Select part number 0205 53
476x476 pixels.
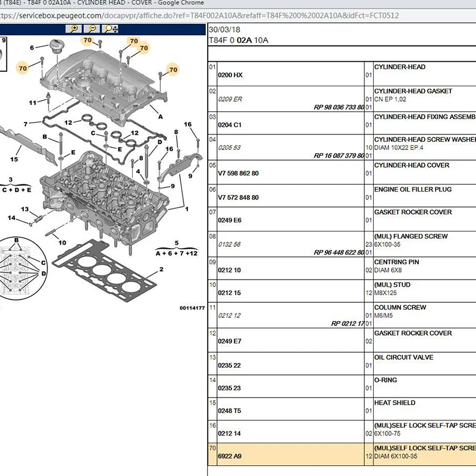pyautogui.click(x=229, y=148)
